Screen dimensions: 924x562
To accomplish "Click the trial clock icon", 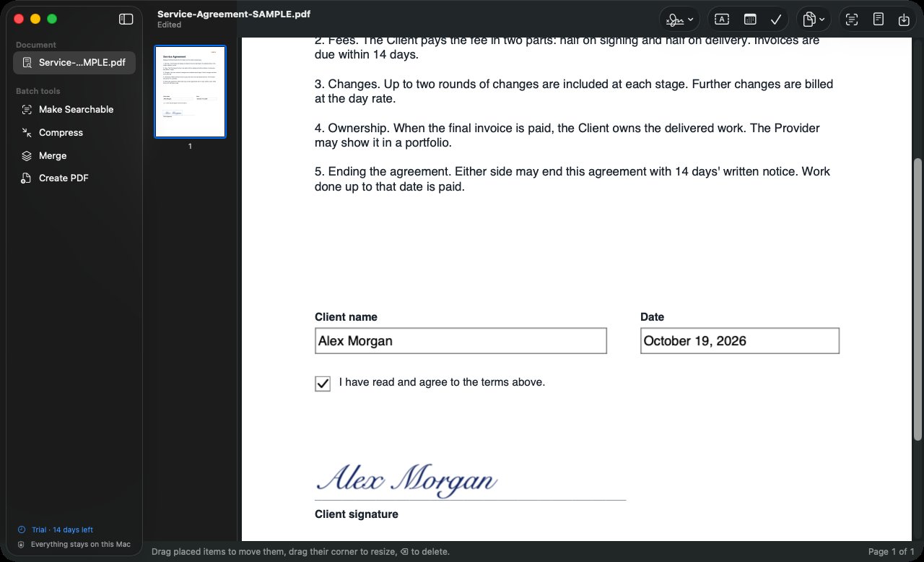I will pos(21,529).
